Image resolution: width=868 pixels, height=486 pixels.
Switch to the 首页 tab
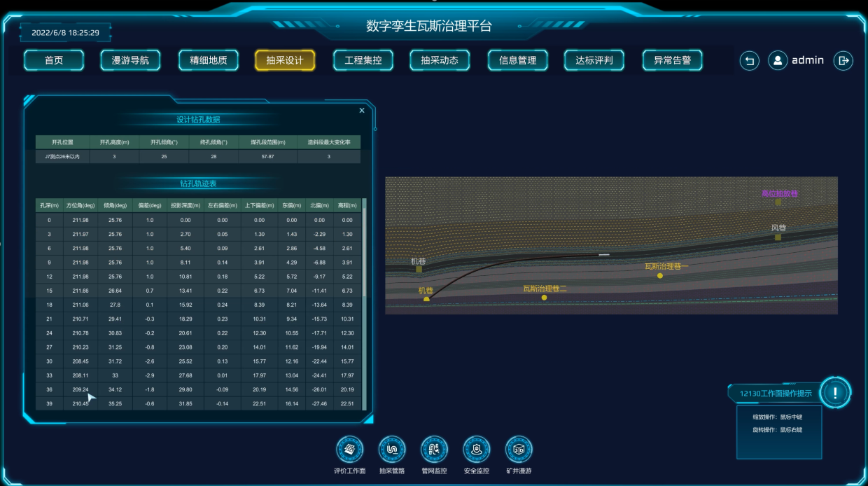(x=54, y=61)
